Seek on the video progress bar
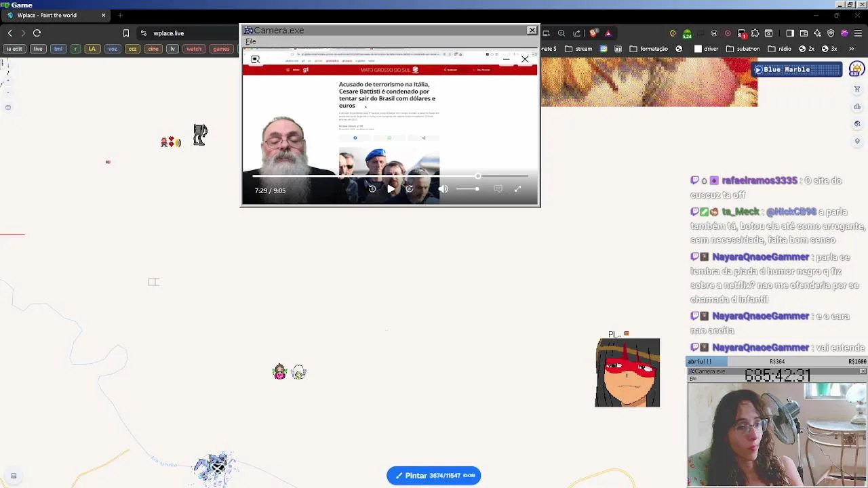Viewport: 868px width, 488px height. point(391,176)
